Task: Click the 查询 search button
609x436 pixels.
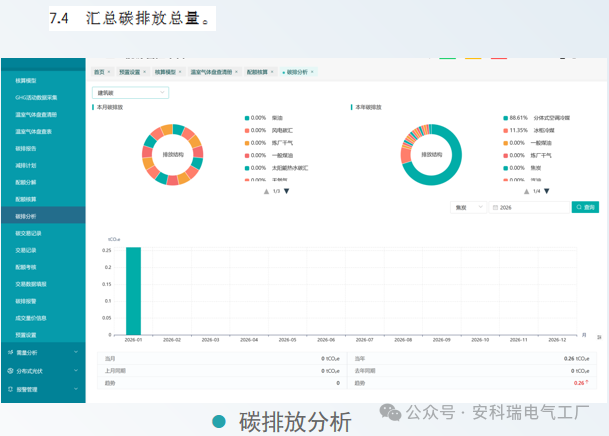Action: pyautogui.click(x=585, y=207)
